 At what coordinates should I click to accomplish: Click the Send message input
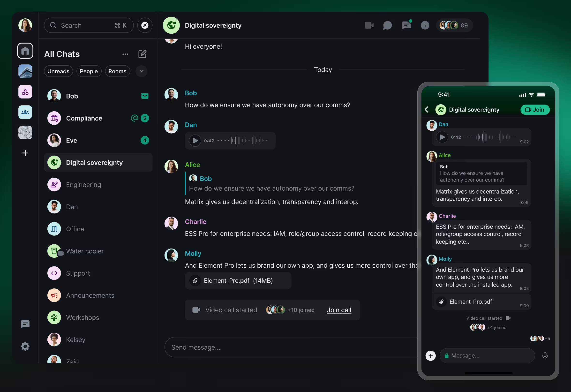tap(291, 347)
